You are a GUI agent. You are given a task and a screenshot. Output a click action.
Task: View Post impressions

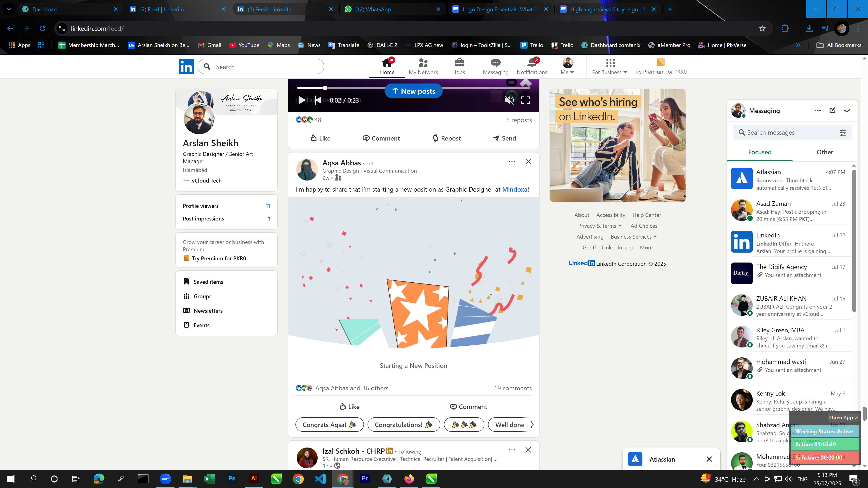click(x=226, y=218)
